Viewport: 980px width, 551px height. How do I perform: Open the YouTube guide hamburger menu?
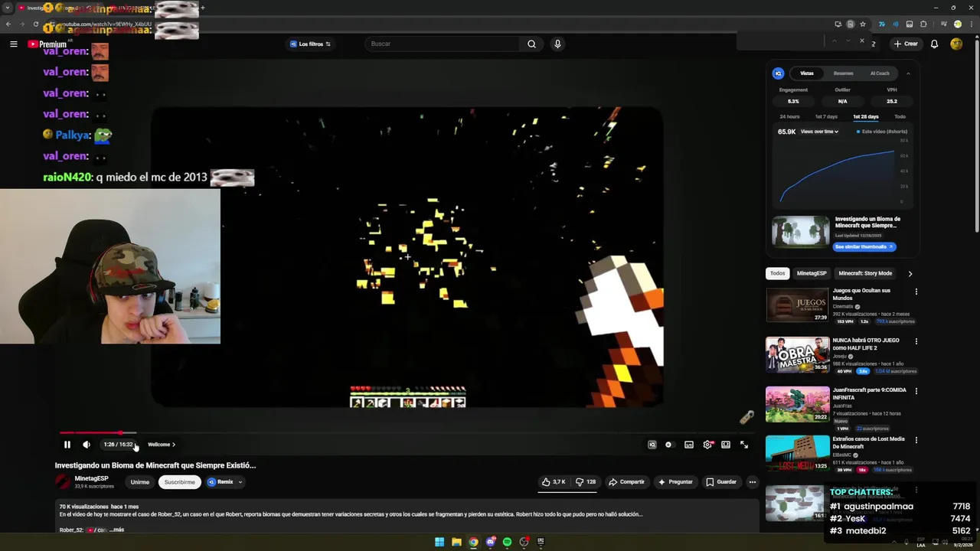[x=13, y=44]
